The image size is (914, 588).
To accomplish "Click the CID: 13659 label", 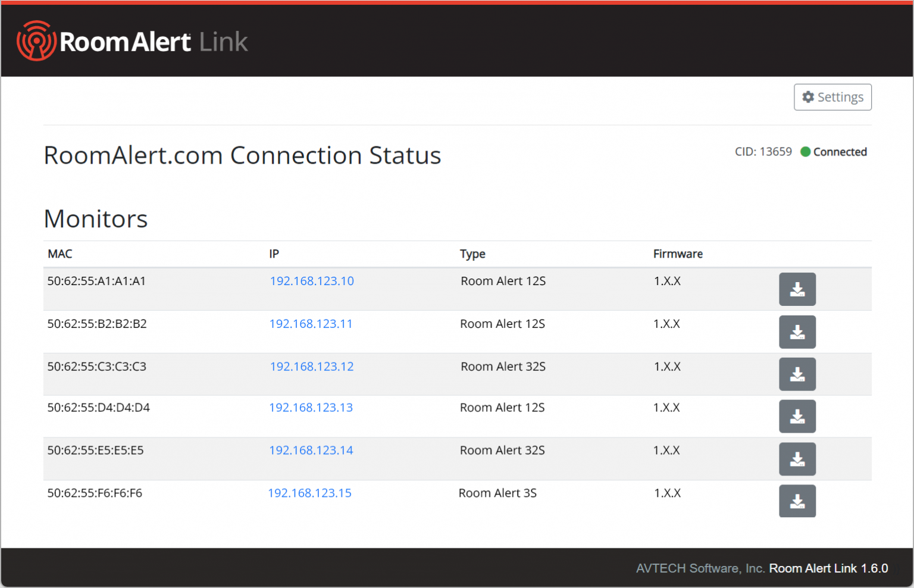I will (763, 152).
